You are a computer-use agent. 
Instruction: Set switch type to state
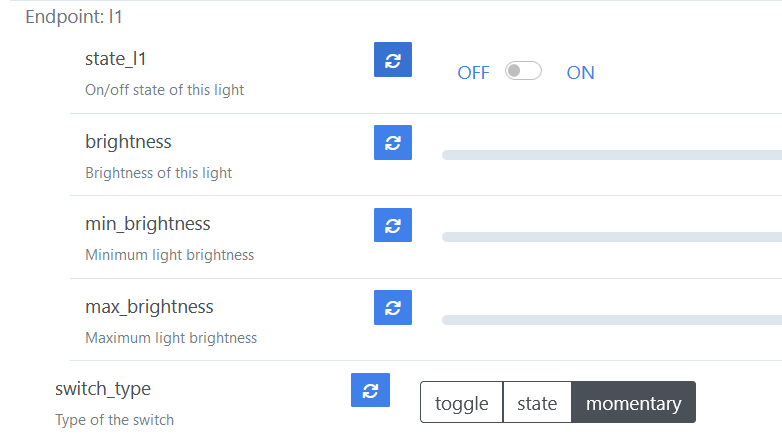coord(537,403)
